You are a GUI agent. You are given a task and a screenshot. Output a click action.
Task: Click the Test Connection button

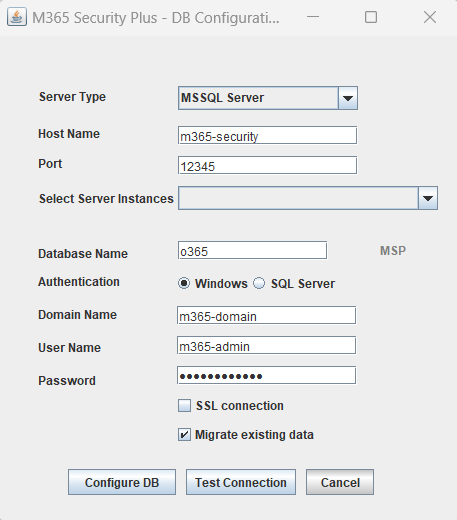click(241, 482)
